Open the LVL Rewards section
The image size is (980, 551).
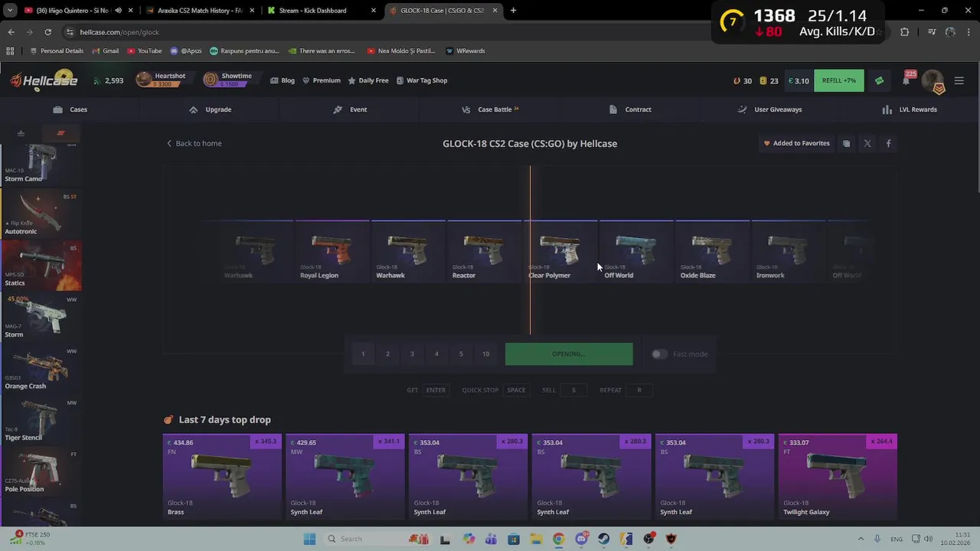pyautogui.click(x=910, y=109)
